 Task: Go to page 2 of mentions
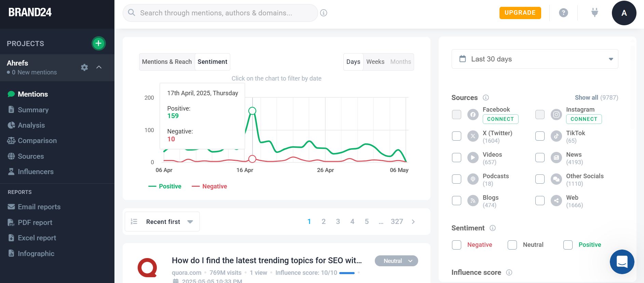tap(324, 222)
